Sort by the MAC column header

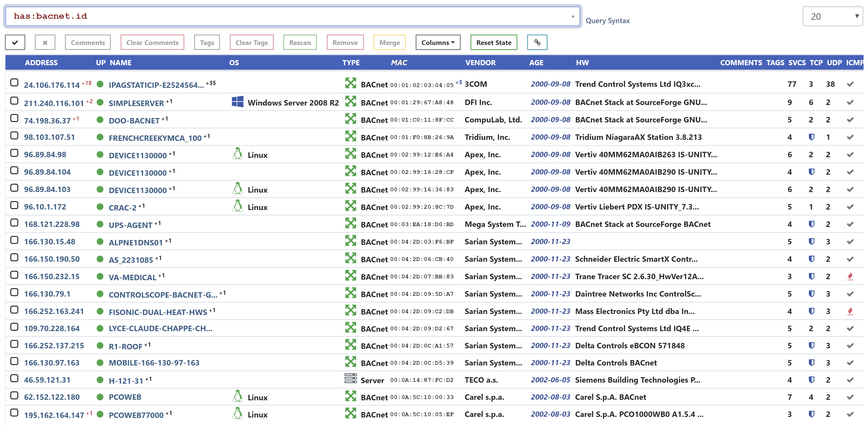(x=399, y=63)
